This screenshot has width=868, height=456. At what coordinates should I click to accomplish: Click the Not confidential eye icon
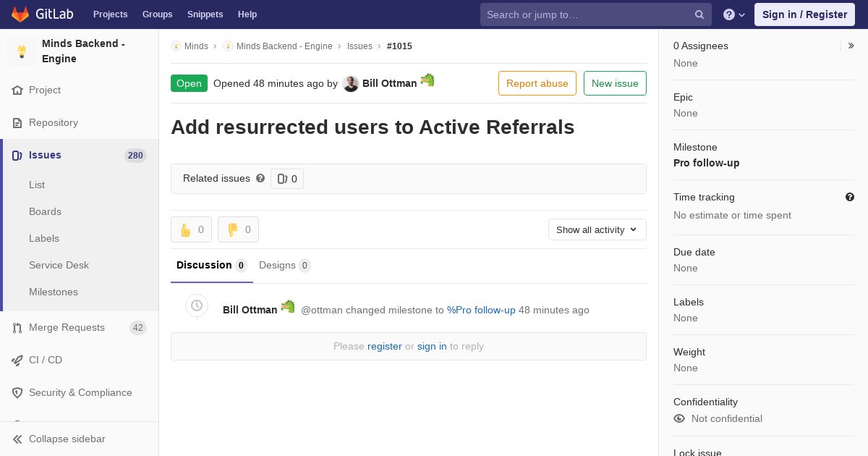point(679,418)
